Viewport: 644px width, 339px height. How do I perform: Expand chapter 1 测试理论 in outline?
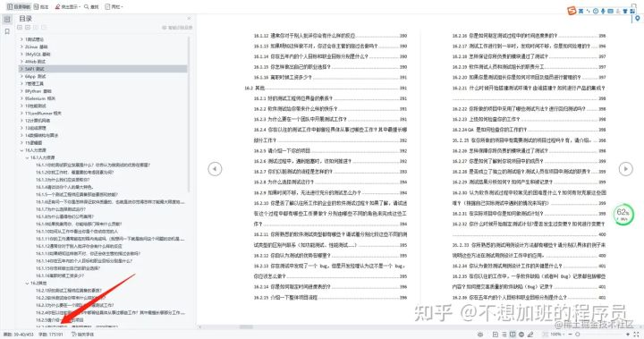(x=21, y=39)
